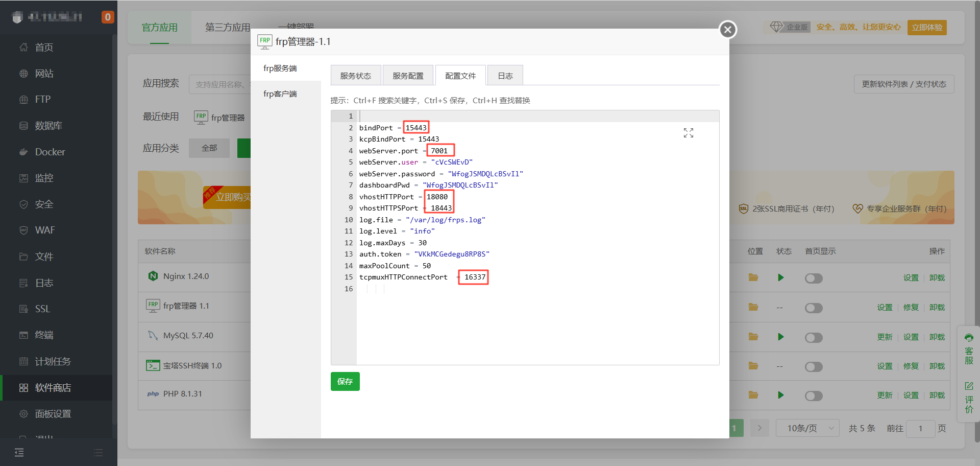
Task: Click frp管理器 under 最近使用
Action: coord(219,118)
